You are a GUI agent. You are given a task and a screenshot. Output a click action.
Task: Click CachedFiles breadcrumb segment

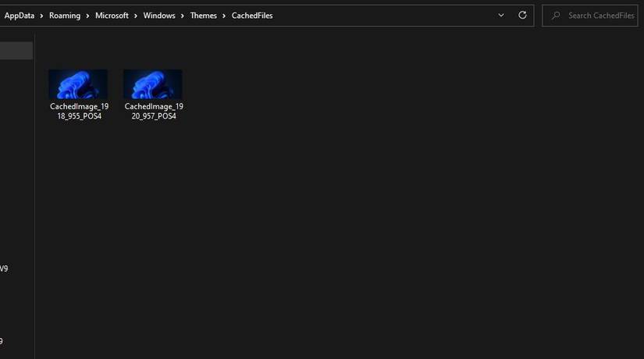[x=252, y=16]
